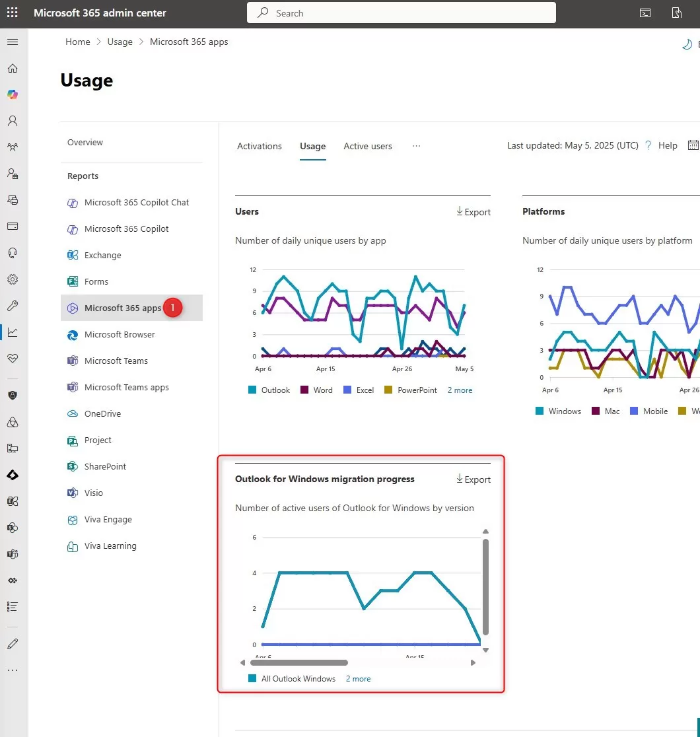Export the Outlook for Windows migration progress data

pyautogui.click(x=473, y=479)
